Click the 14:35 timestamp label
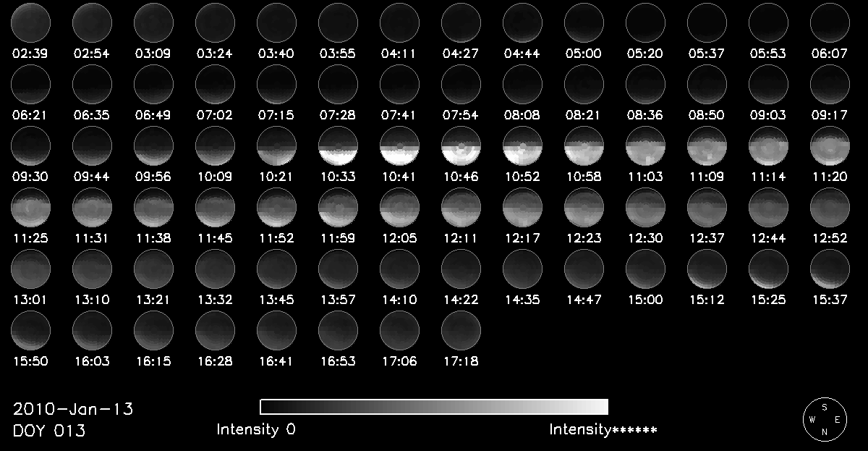Viewport: 868px width, 451px height. [522, 299]
